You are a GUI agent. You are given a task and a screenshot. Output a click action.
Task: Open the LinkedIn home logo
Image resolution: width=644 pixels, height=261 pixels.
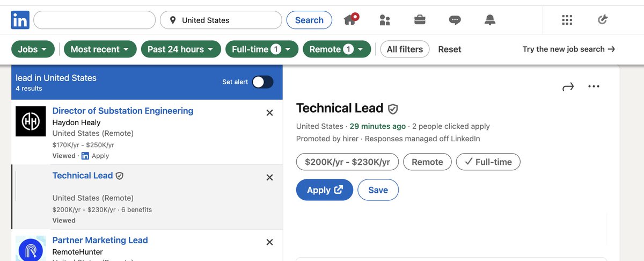pyautogui.click(x=20, y=20)
